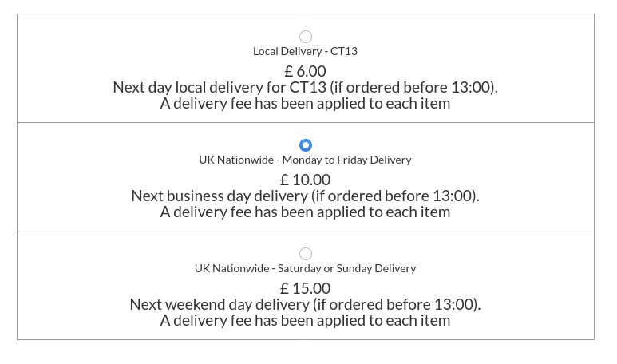Select the Monday to Friday Delivery radio button
This screenshot has height=364, width=617.
(x=305, y=145)
